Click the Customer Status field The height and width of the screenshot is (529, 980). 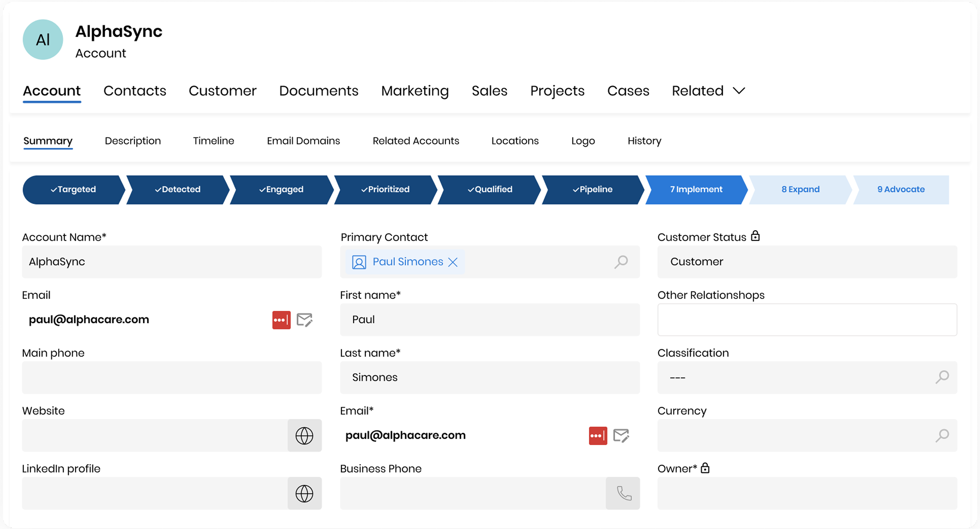point(807,262)
